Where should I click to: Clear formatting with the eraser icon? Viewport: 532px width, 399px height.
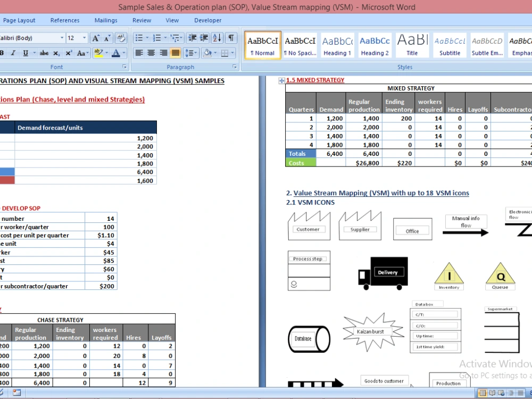121,38
